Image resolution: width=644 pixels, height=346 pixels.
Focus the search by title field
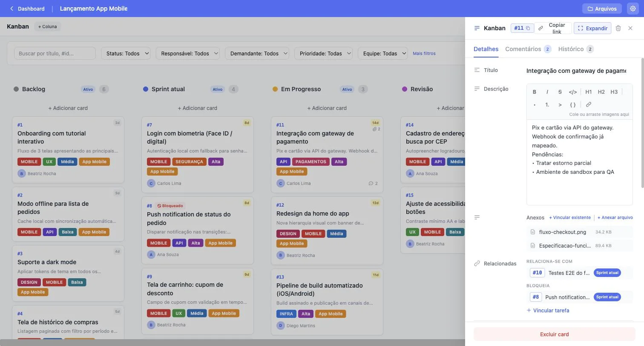pyautogui.click(x=55, y=53)
